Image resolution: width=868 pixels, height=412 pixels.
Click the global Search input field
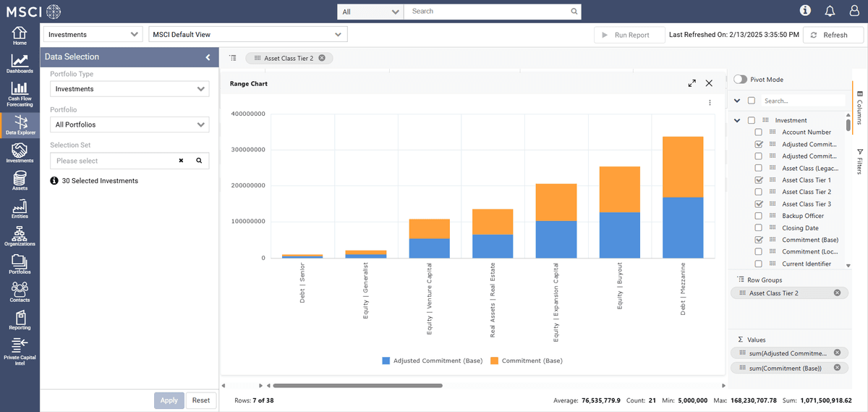pos(490,12)
